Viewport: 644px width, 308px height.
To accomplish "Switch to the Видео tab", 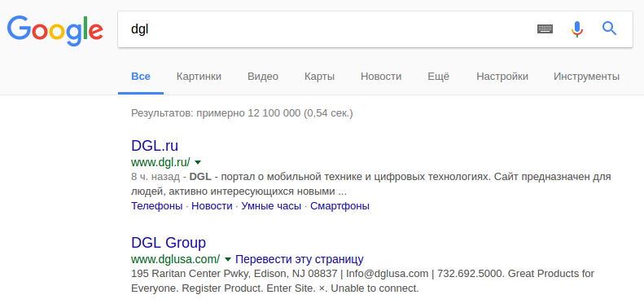I will point(263,77).
